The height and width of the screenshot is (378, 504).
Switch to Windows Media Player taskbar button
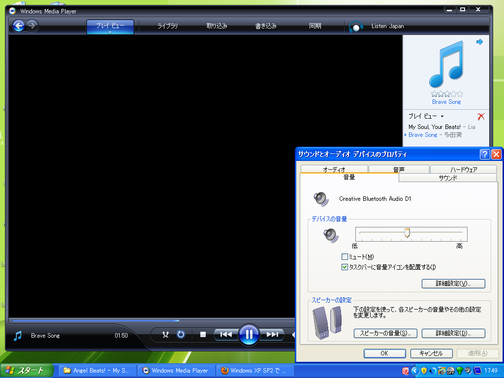pos(177,371)
